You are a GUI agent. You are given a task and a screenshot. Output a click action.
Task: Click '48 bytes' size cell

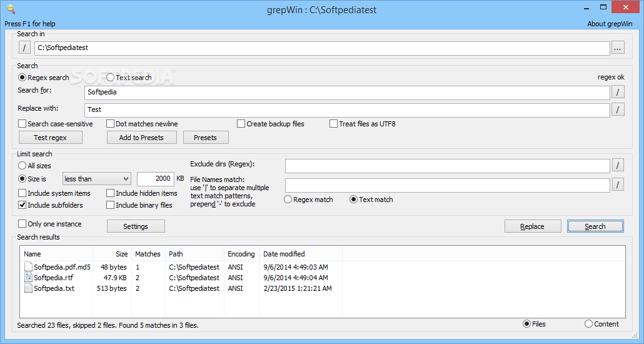coord(113,267)
